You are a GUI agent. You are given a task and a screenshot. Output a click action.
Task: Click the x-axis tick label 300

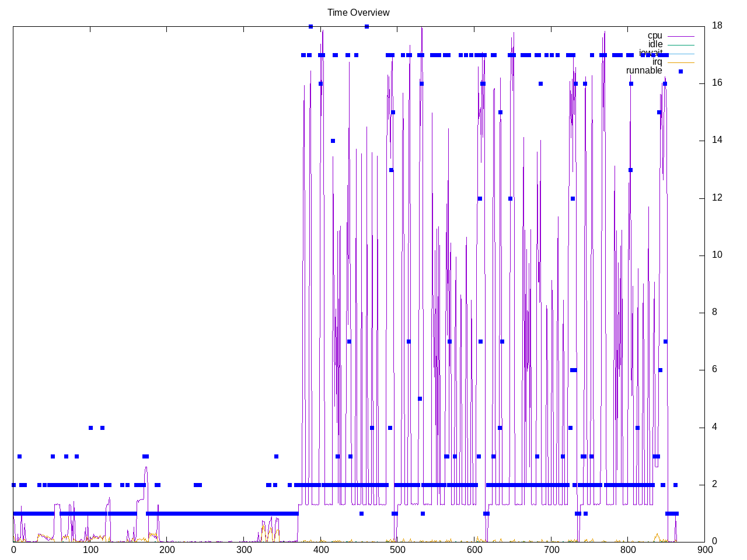(244, 549)
